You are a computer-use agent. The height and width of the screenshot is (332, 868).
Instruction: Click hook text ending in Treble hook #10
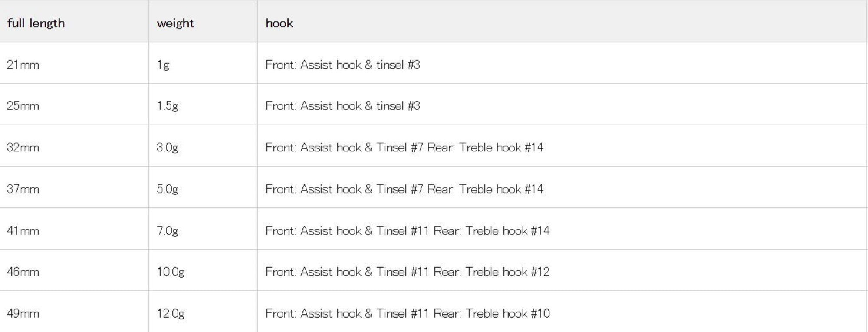pyautogui.click(x=408, y=313)
